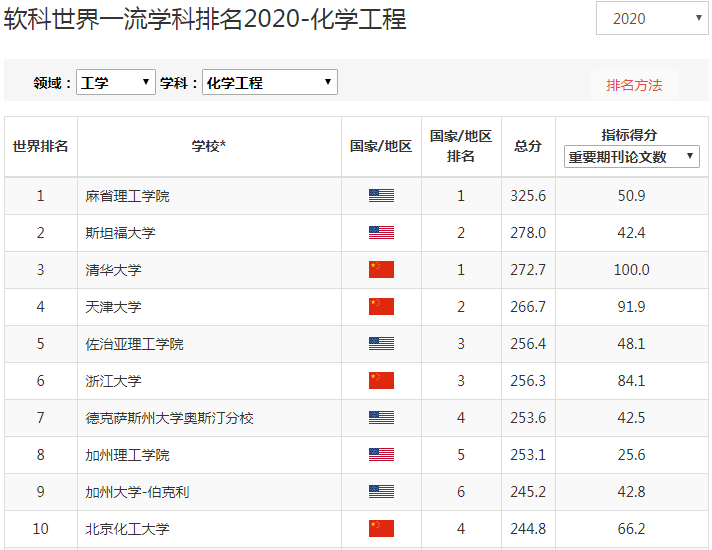Click the China flag in 北京化工大学 row
This screenshot has height=550, width=712.
pyautogui.click(x=381, y=529)
